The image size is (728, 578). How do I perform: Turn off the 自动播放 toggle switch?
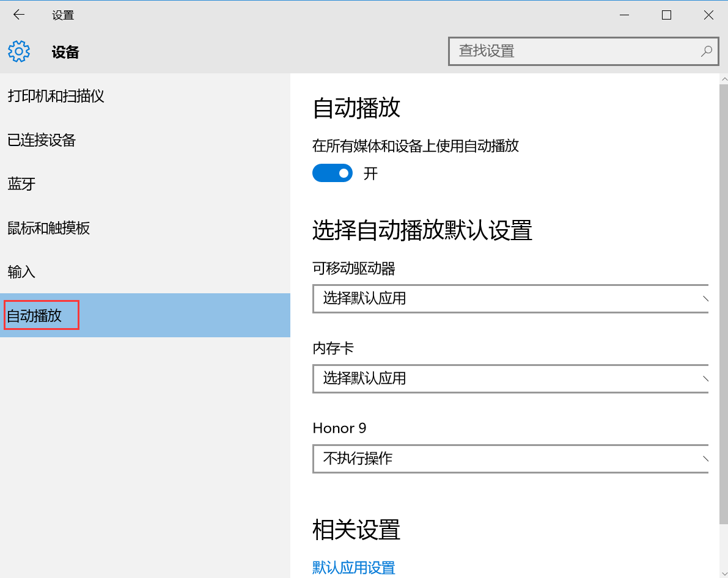pyautogui.click(x=333, y=174)
